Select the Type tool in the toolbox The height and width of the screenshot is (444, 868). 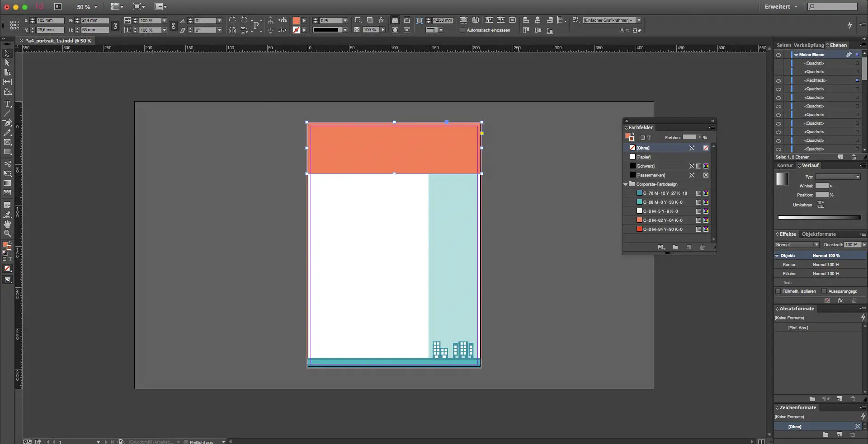[x=7, y=104]
